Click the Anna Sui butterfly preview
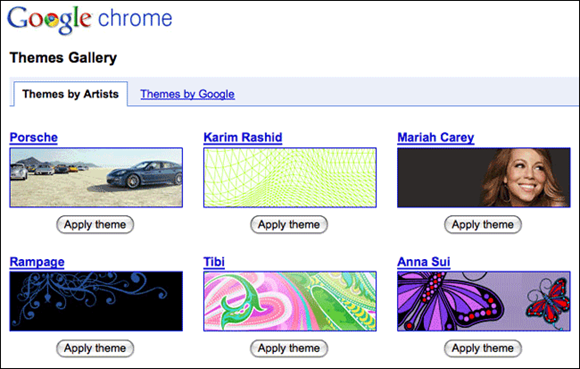Image resolution: width=580 pixels, height=369 pixels. point(484,301)
